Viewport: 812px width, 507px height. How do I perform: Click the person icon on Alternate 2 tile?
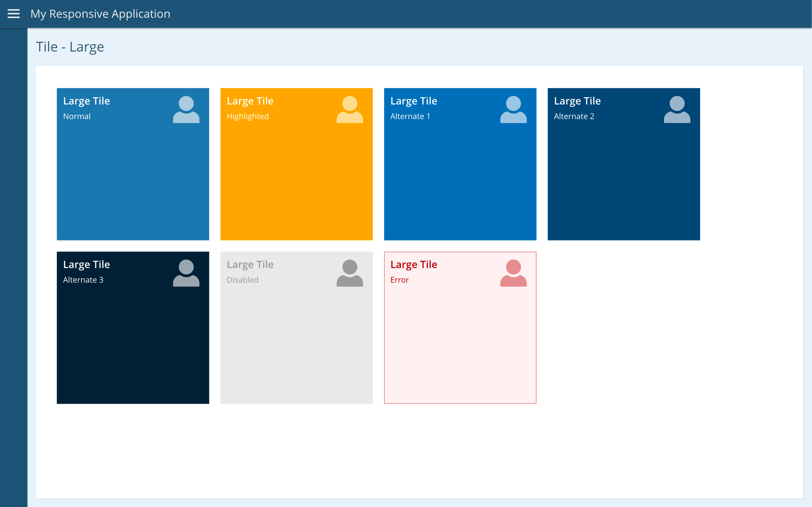677,110
